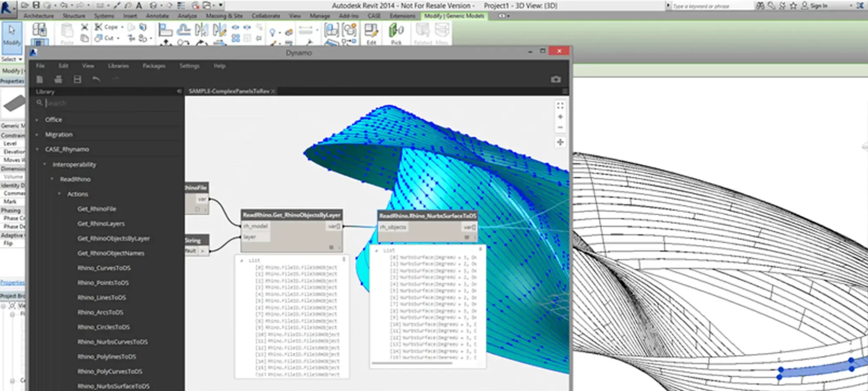Click the Properties help link in Revit

(x=12, y=282)
